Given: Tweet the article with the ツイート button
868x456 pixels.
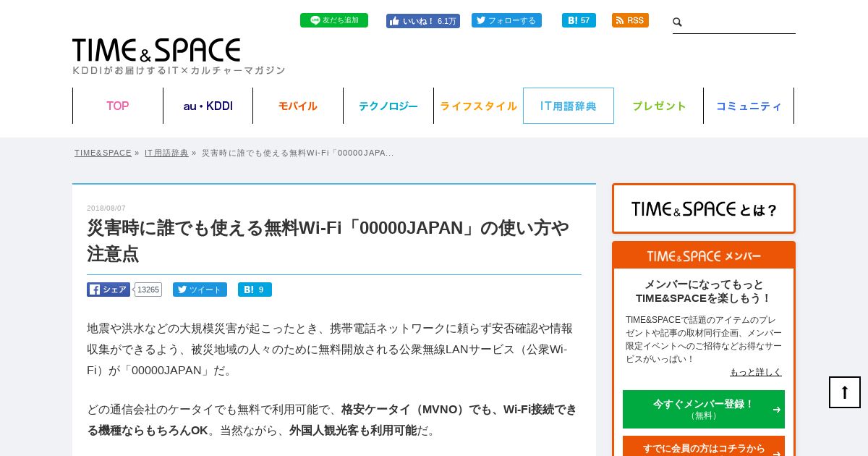Looking at the screenshot, I should pos(200,290).
